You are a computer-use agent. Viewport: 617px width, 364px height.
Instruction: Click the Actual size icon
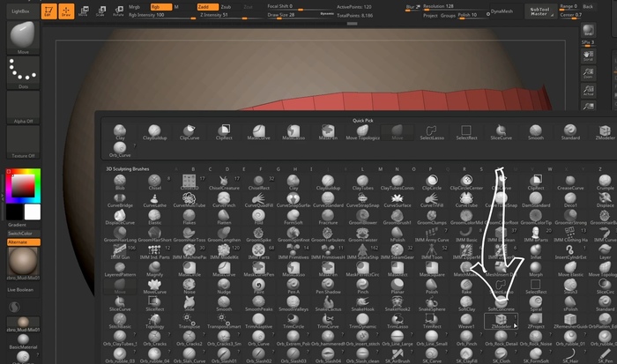pyautogui.click(x=588, y=91)
